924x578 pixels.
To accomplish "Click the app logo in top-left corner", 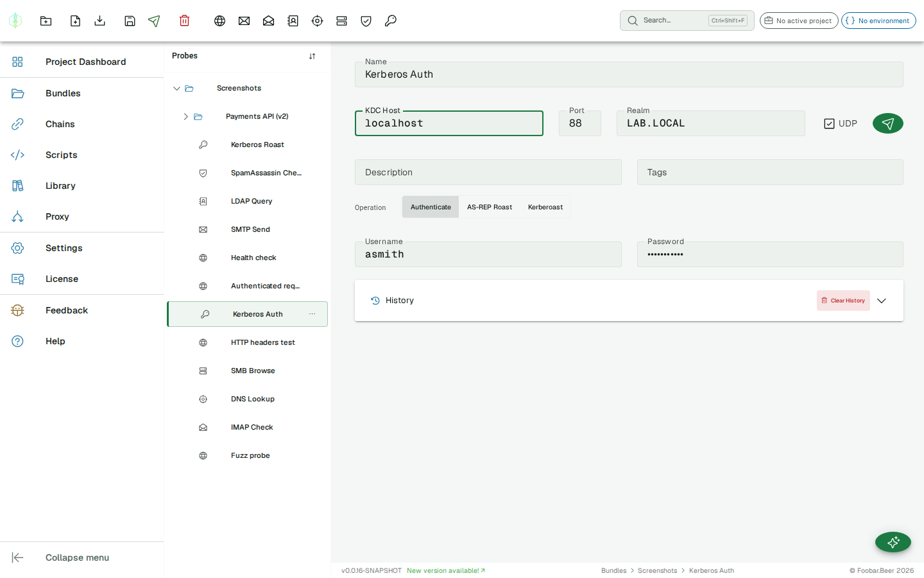I will pyautogui.click(x=15, y=21).
